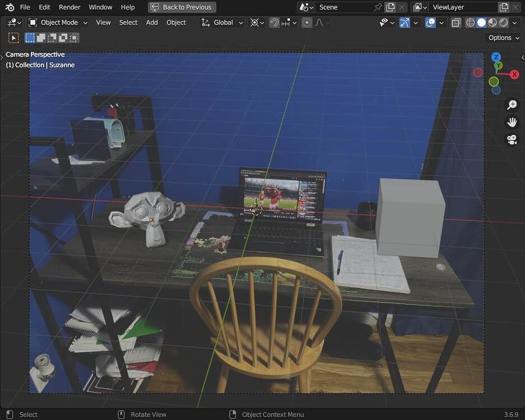The width and height of the screenshot is (525, 420).
Task: Open the Render menu
Action: [x=69, y=7]
